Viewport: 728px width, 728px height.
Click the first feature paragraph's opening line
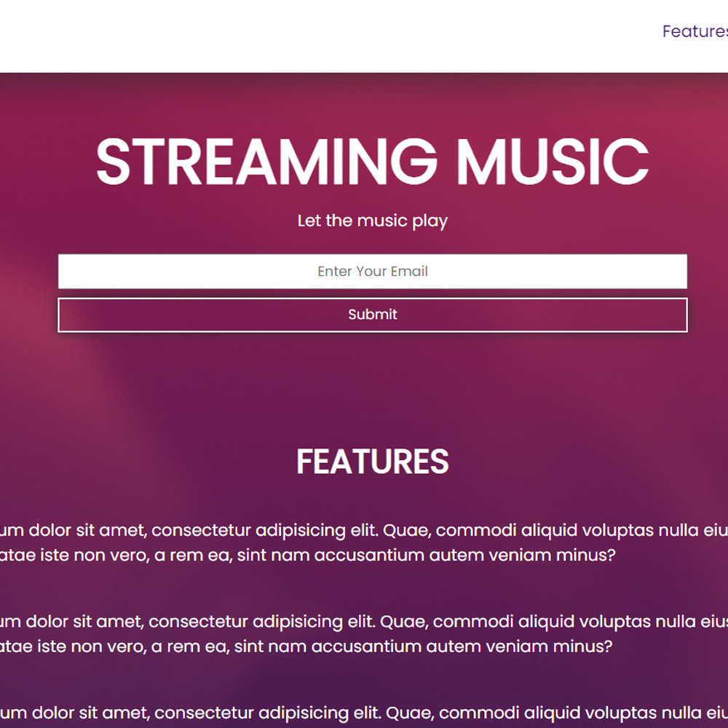[x=364, y=530]
